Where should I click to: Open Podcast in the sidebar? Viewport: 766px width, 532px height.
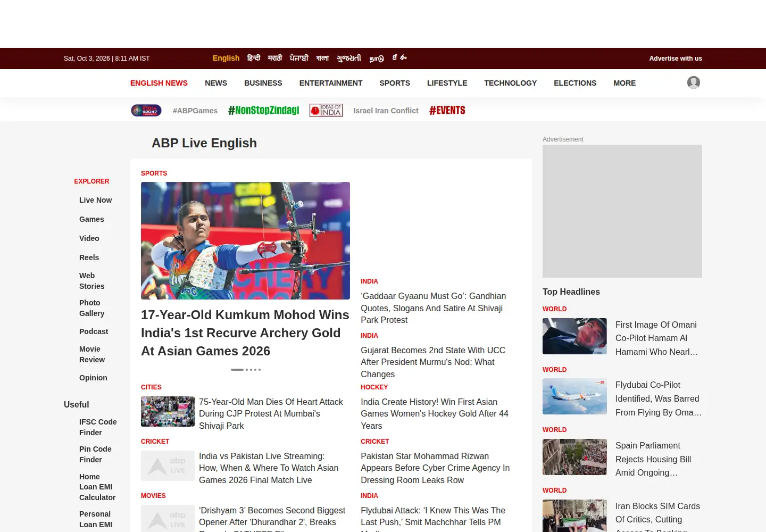(x=94, y=331)
